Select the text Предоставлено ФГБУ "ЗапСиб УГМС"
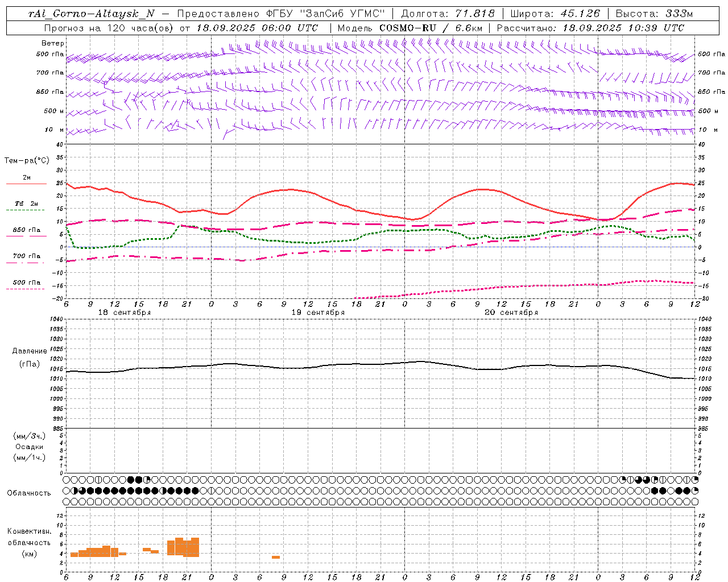Image resolution: width=728 pixels, height=582 pixels. click(281, 14)
